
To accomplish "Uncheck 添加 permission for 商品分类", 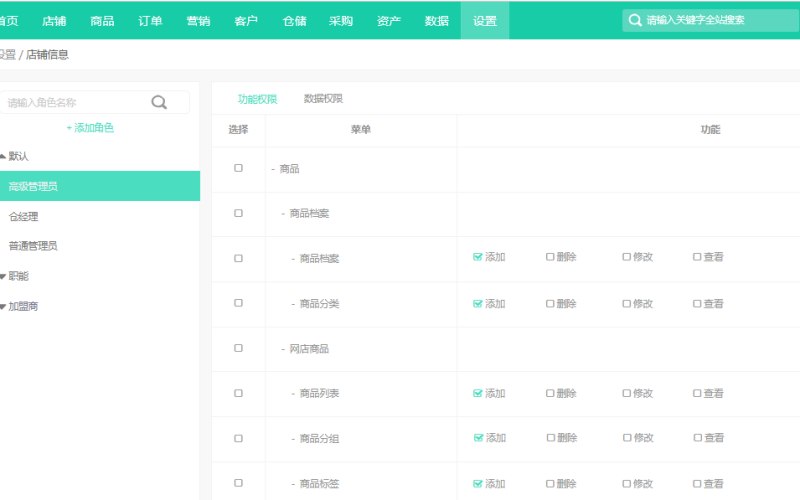I will click(478, 304).
